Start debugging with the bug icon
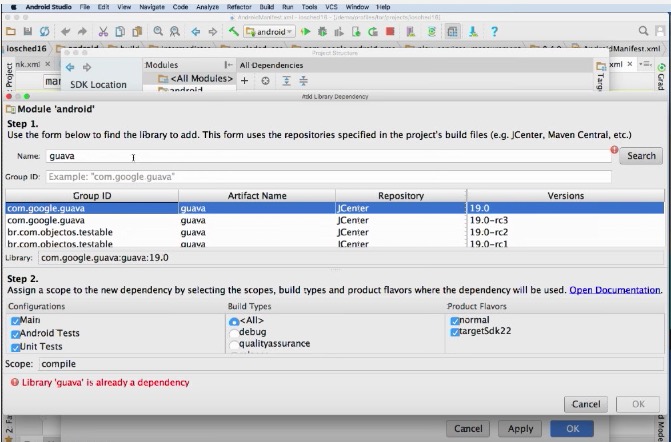This screenshot has width=671, height=442. [x=322, y=32]
